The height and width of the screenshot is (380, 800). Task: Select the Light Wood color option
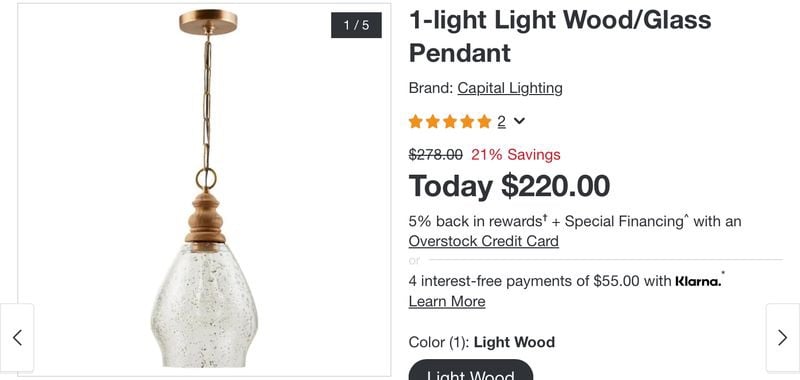(x=470, y=371)
